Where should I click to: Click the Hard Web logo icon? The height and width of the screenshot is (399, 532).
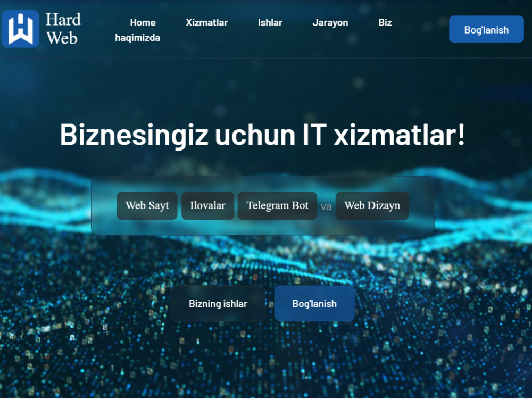tap(20, 29)
